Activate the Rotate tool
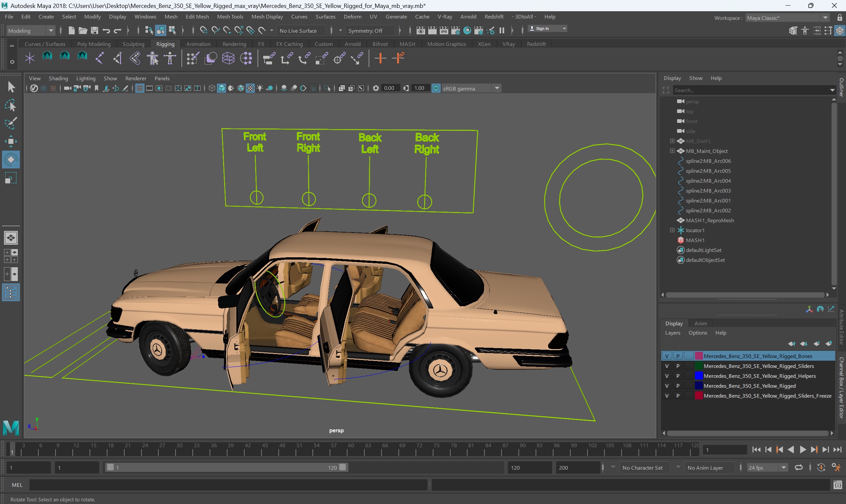846x504 pixels. pos(11,159)
